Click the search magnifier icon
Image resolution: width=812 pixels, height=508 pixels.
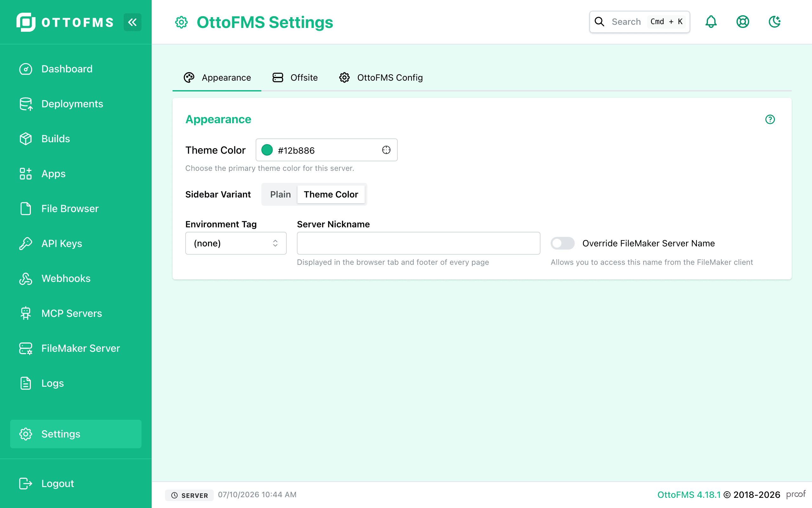[599, 22]
